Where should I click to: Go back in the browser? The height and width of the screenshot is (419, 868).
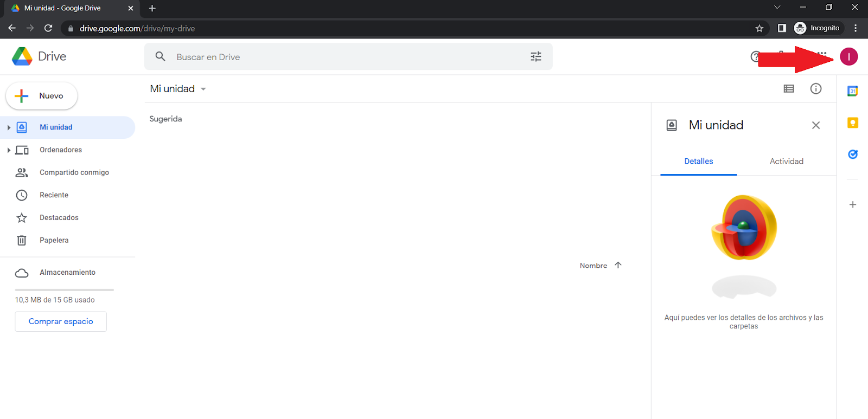pos(12,28)
